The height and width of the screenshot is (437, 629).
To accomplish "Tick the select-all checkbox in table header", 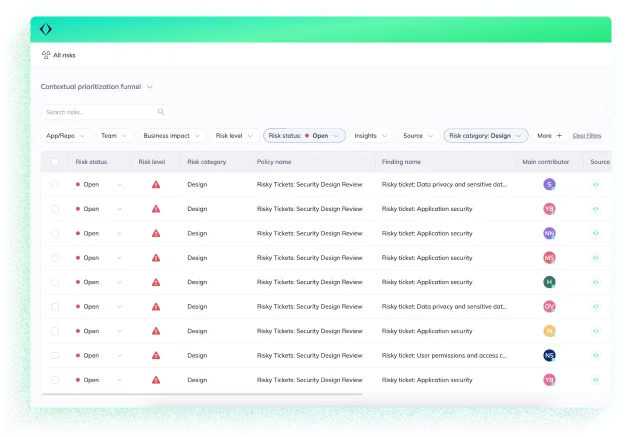I will click(x=55, y=162).
